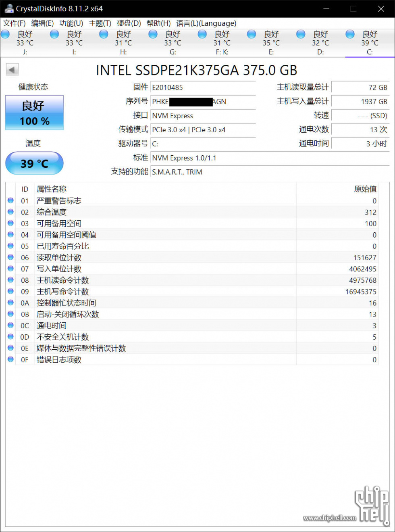Select drive H: disk tab
The width and height of the screenshot is (395, 532).
point(123,43)
